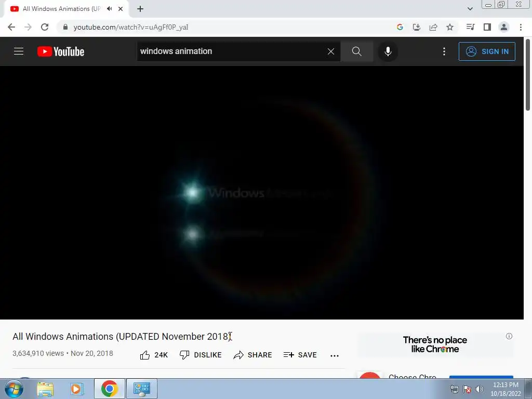
Task: Clear the search text with X
Action: (x=331, y=51)
